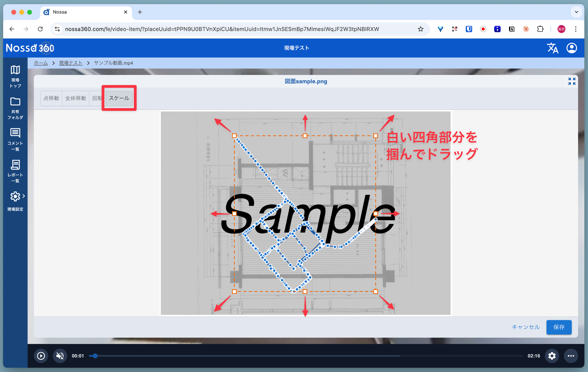This screenshot has height=372, width=588.
Task: Open Chrome three-dot menu
Action: click(576, 29)
